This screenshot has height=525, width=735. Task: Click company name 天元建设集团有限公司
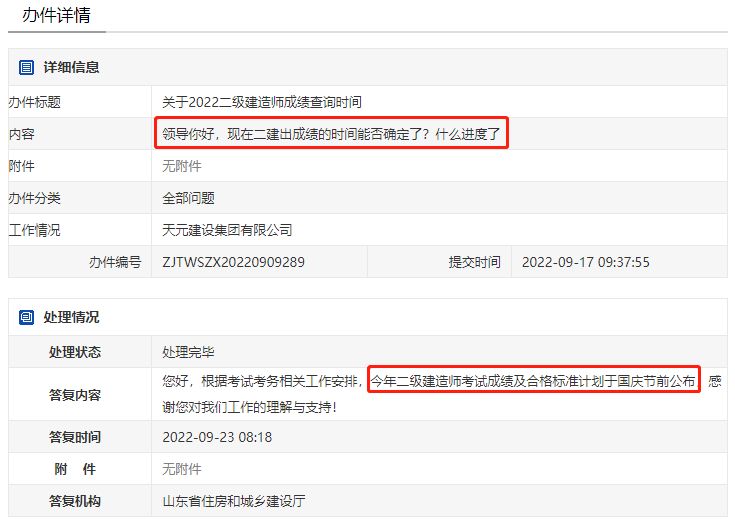(227, 230)
